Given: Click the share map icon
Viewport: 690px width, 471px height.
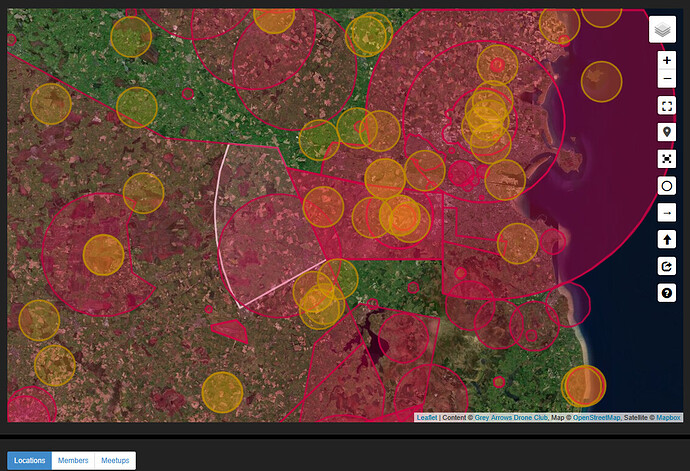Looking at the screenshot, I should pyautogui.click(x=667, y=266).
